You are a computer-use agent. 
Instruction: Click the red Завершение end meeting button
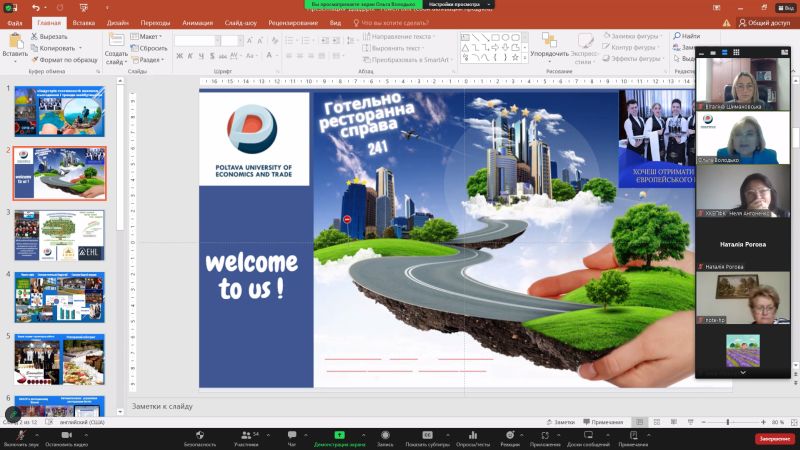pos(774,438)
